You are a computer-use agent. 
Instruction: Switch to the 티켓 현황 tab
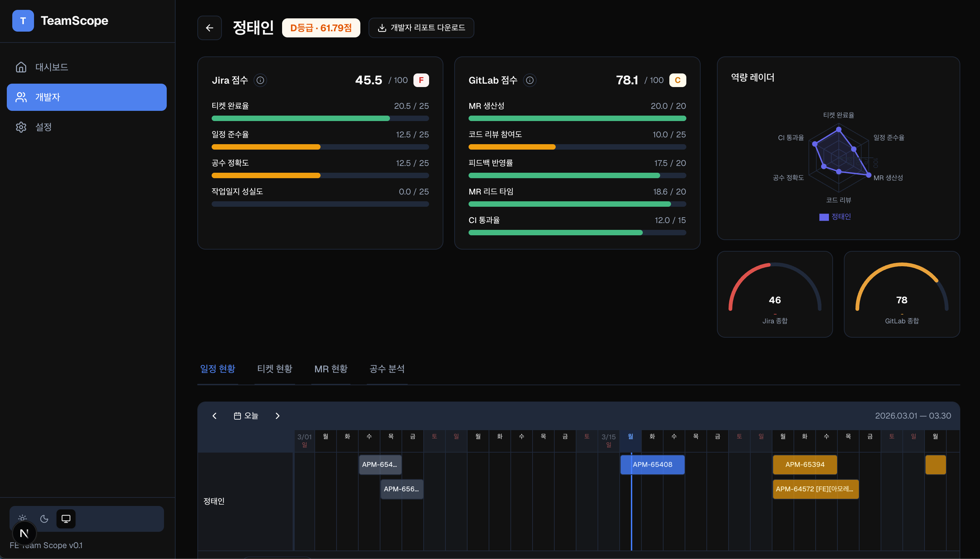coord(274,369)
